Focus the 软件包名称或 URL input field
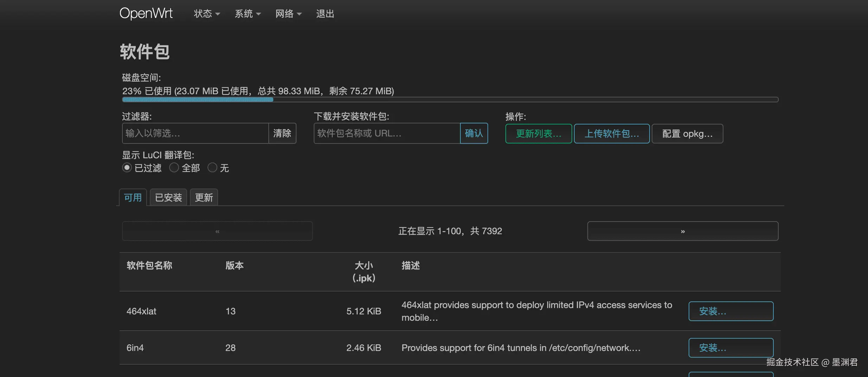The image size is (868, 377). coord(387,133)
